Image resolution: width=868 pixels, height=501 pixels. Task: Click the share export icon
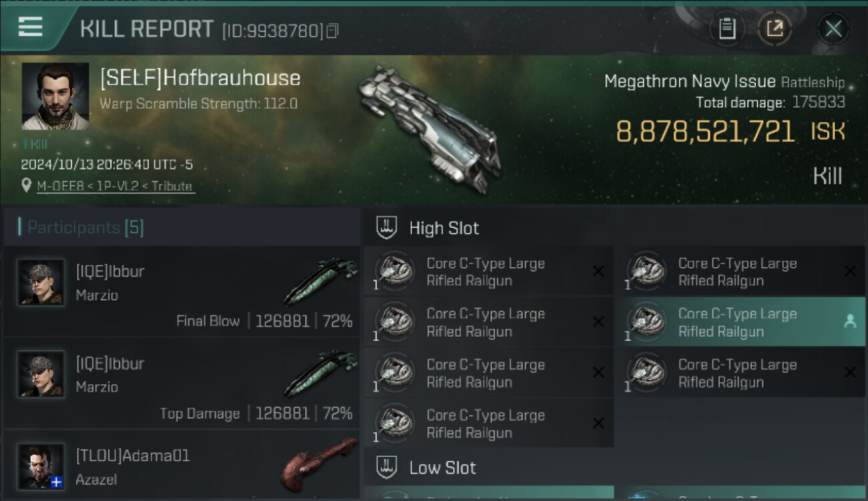pyautogui.click(x=775, y=29)
